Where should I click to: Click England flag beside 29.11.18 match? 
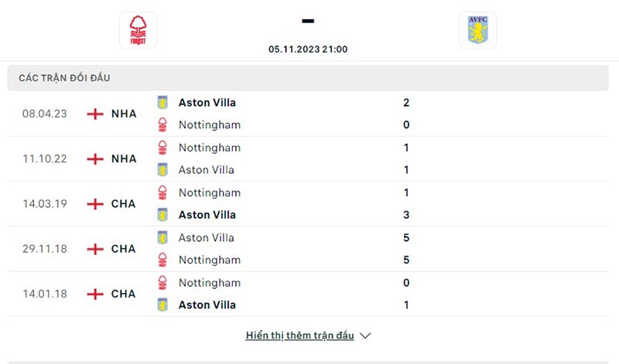(95, 249)
